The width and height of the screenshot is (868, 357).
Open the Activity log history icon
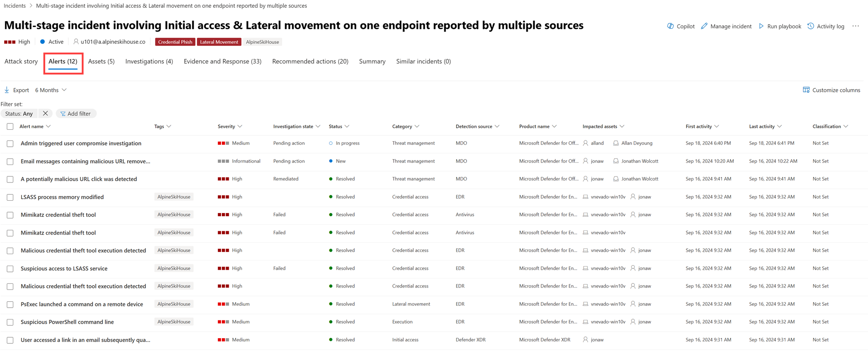[810, 26]
